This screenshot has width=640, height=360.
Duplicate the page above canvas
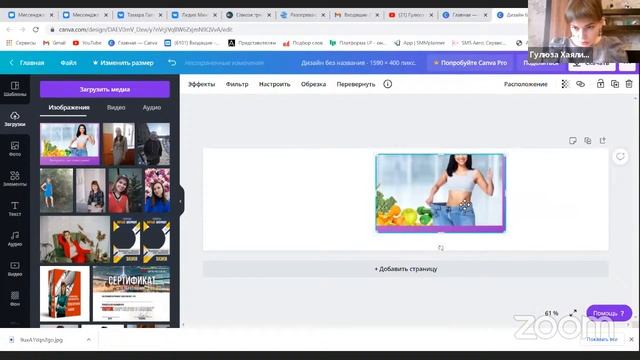(588, 141)
